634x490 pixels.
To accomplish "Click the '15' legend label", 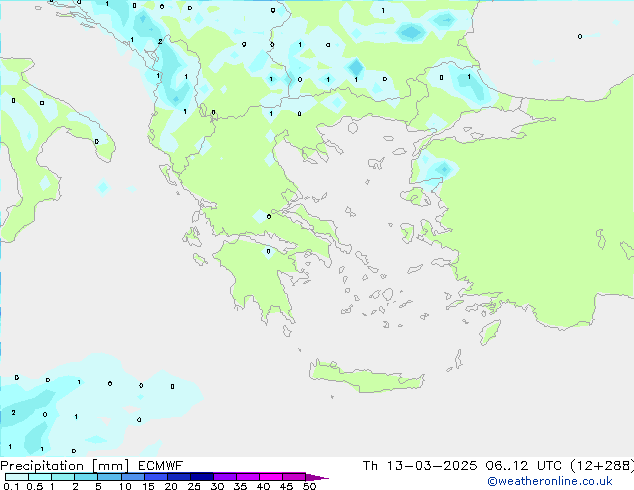I will point(148,486).
